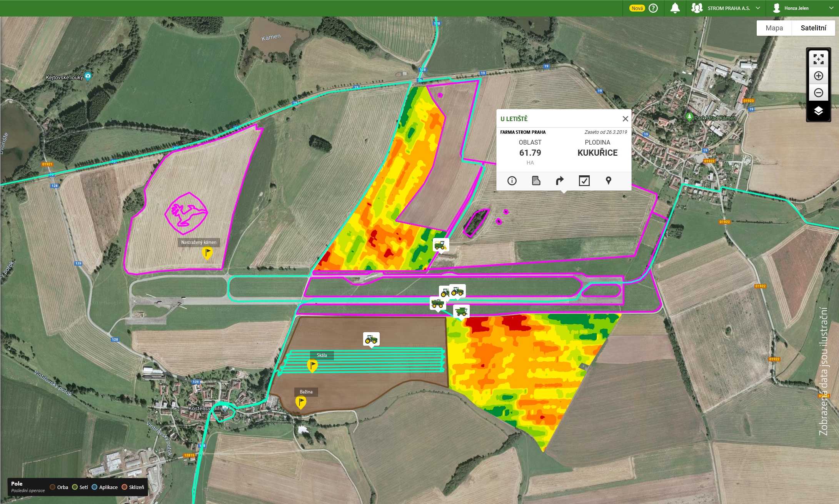Click the Pole legend title

pos(17,484)
